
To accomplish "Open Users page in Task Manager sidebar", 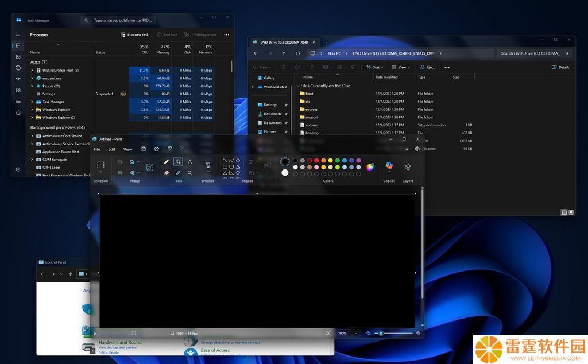I will click(18, 90).
